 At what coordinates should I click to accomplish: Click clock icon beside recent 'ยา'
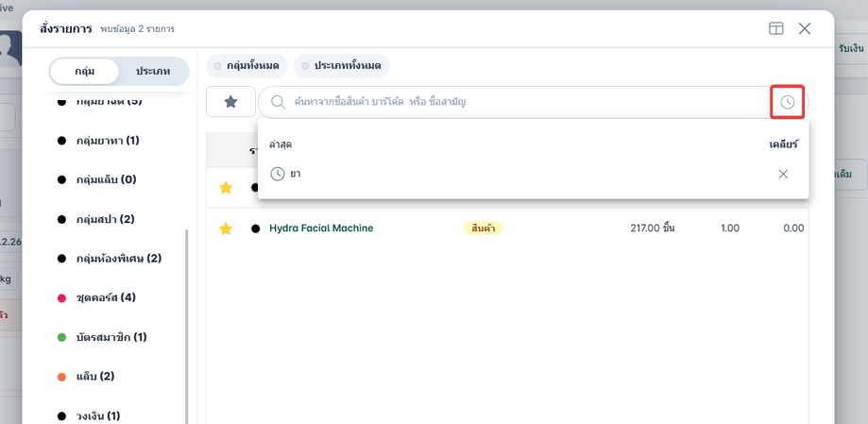(x=278, y=174)
